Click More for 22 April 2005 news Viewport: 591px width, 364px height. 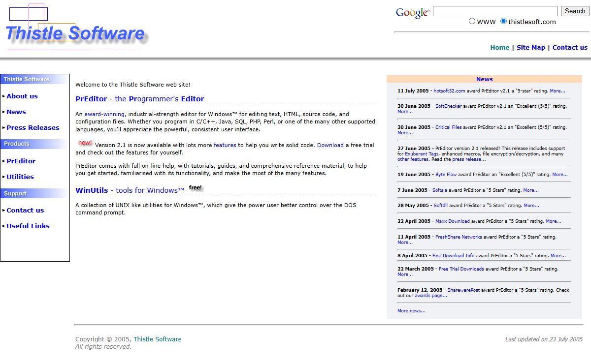[x=554, y=221]
